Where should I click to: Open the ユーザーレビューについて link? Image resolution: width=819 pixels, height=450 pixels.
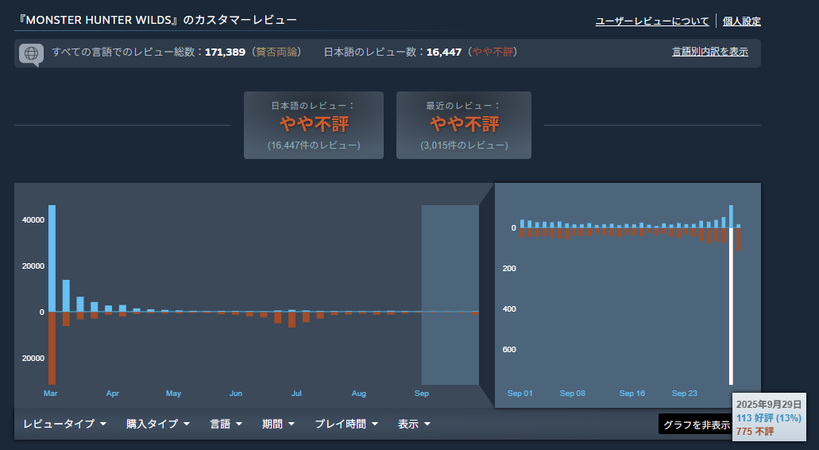652,20
